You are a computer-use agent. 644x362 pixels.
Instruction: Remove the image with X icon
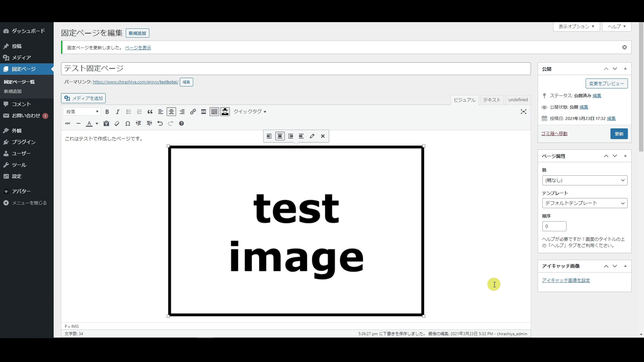click(323, 136)
